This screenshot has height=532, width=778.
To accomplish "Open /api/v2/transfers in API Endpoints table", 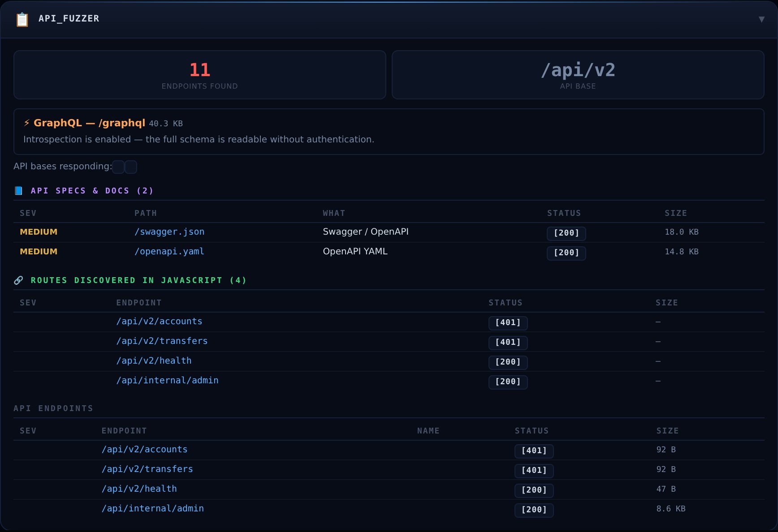I will click(147, 469).
